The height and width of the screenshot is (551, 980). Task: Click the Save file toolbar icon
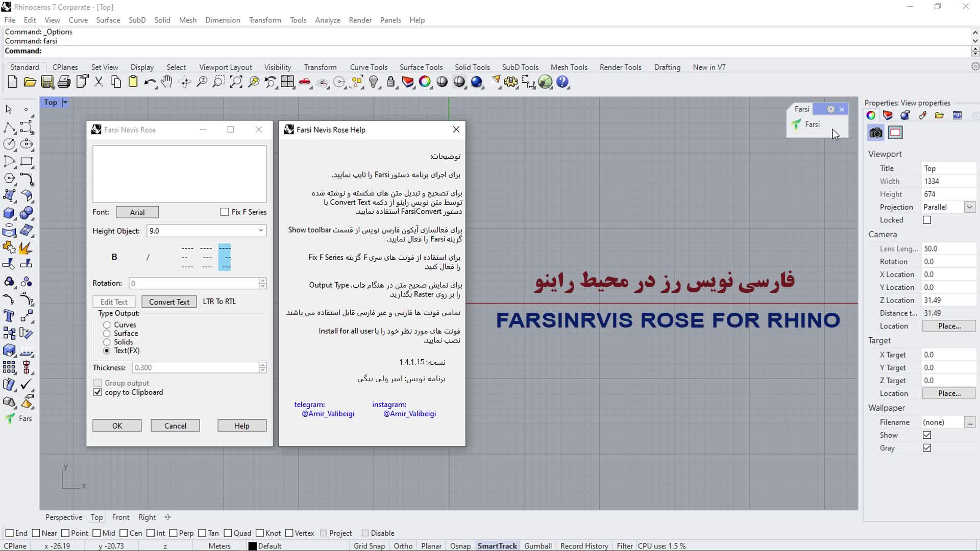point(47,82)
